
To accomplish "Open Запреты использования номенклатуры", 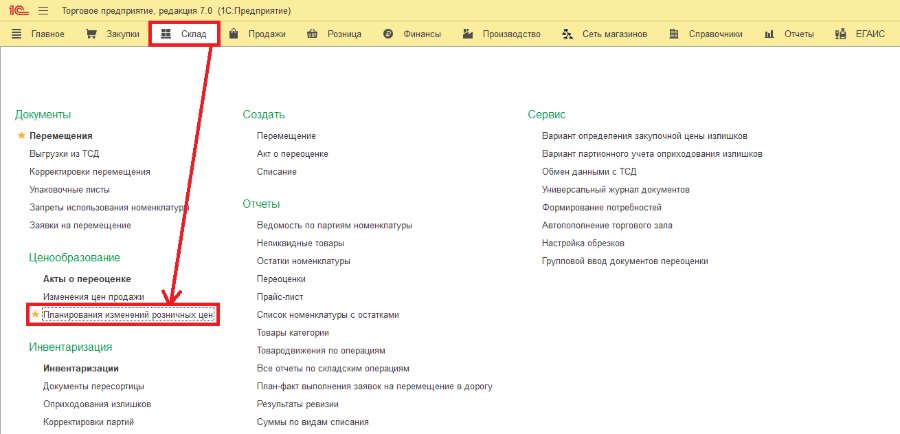I will pos(109,207).
